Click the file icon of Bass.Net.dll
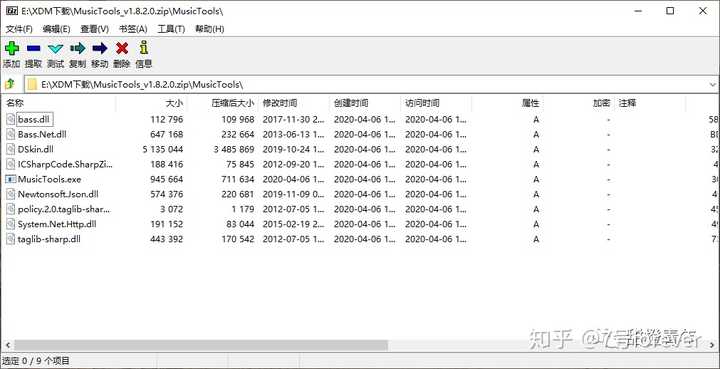Viewport: 720px width, 369px height. (11, 134)
